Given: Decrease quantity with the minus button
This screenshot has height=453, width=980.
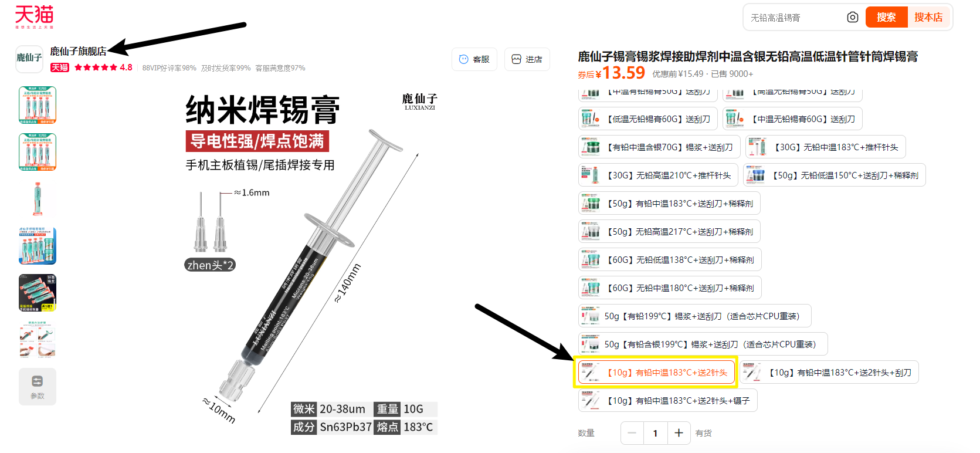Looking at the screenshot, I should coord(632,433).
